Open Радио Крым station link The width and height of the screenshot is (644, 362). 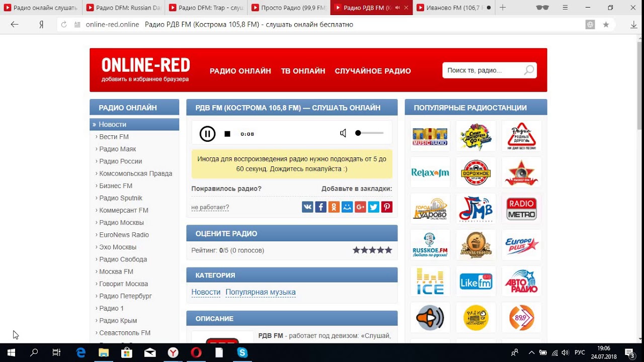pos(118,321)
